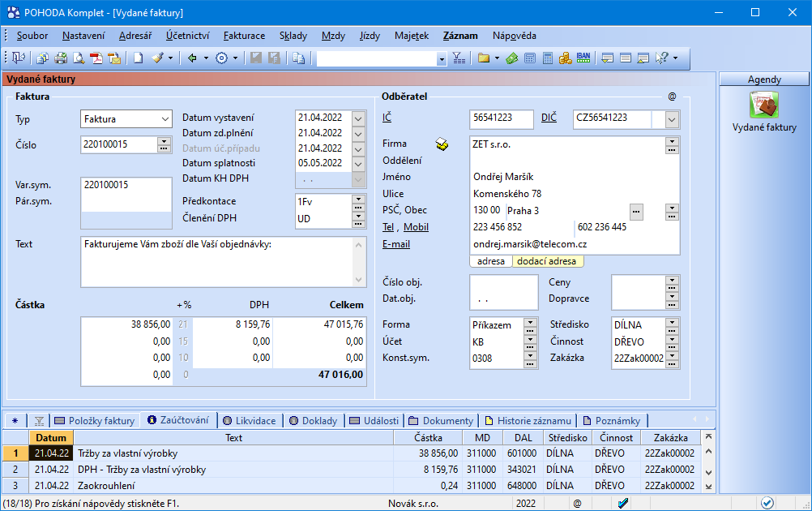Image resolution: width=812 pixels, height=511 pixels.
Task: Export invoice to PDF icon
Action: coord(96,58)
